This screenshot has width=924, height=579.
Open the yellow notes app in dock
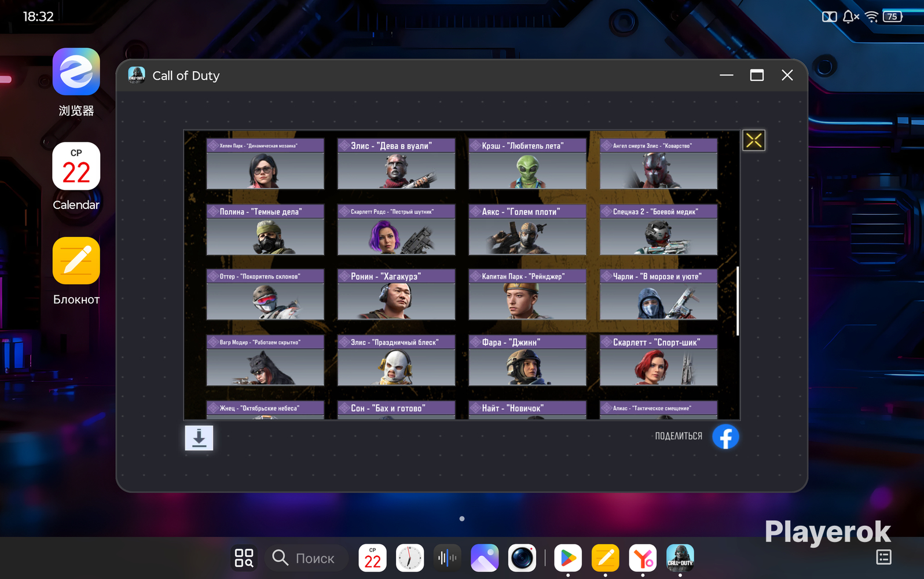pos(606,558)
